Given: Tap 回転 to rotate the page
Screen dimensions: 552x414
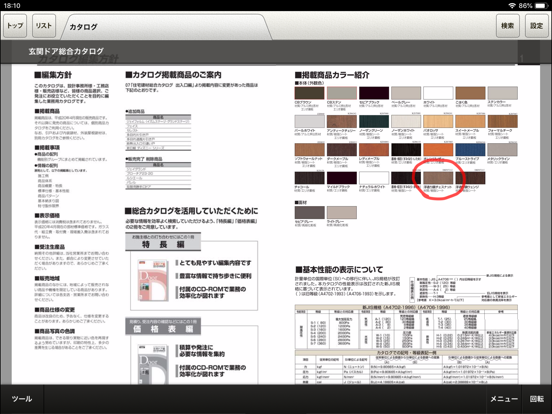Looking at the screenshot, I should point(537,399).
